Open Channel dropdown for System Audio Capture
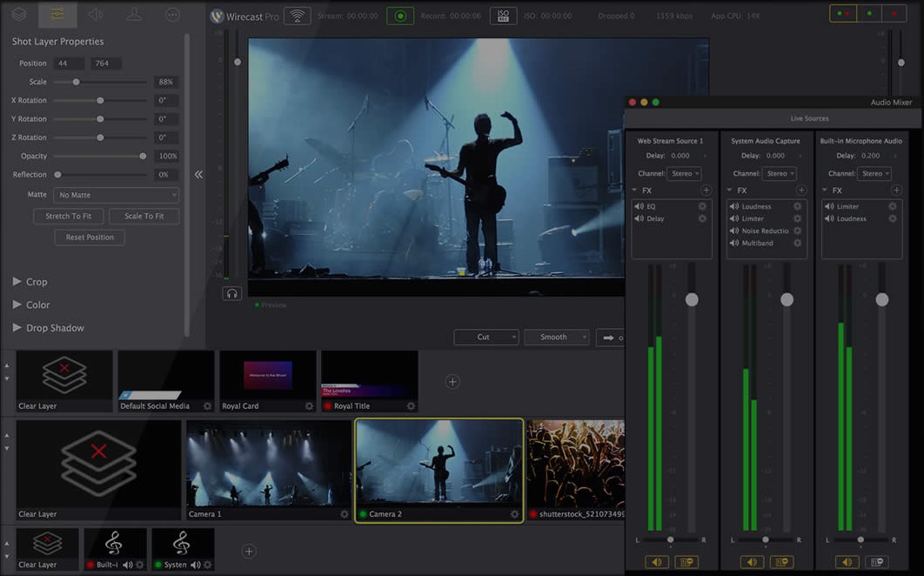 click(x=780, y=174)
